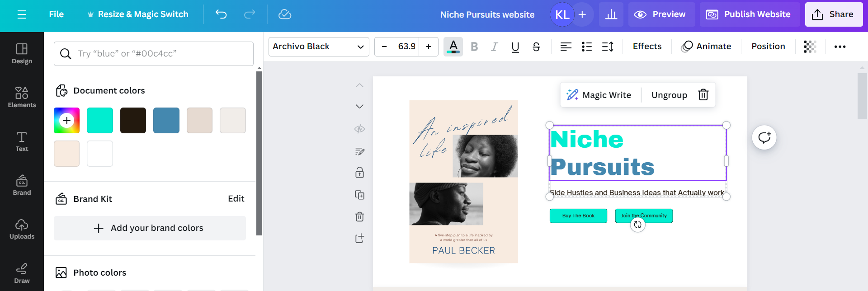This screenshot has width=868, height=291.
Task: Click the color panel vertical scrollbar
Action: coord(259,153)
